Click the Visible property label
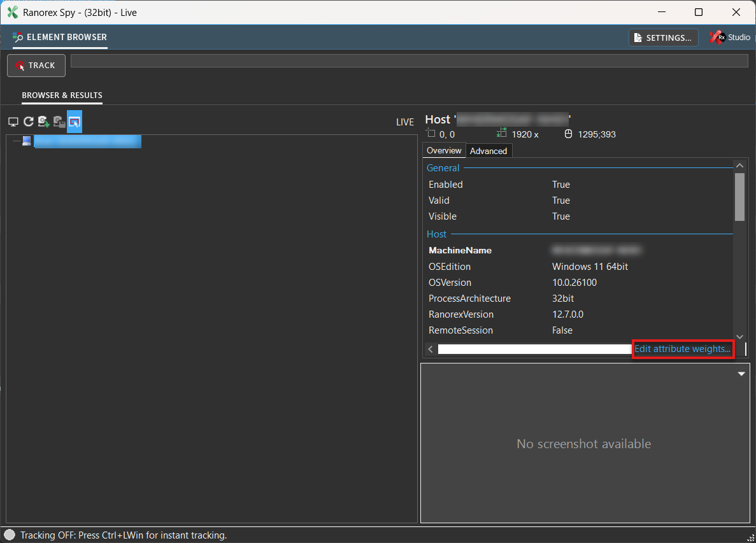 click(x=442, y=216)
